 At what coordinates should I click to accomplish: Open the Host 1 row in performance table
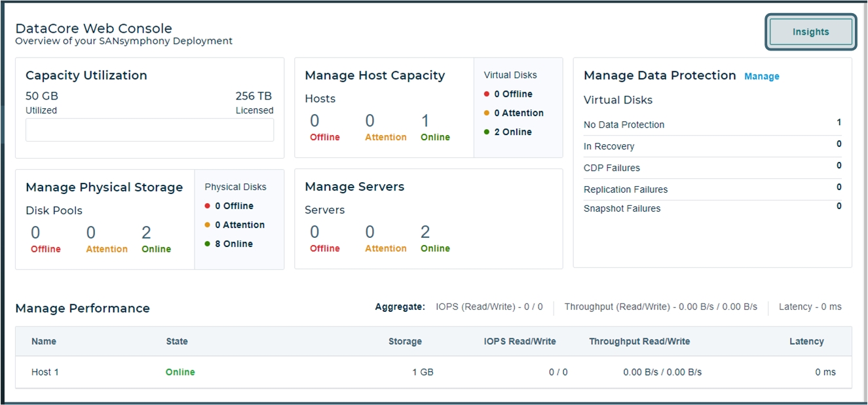pos(45,372)
